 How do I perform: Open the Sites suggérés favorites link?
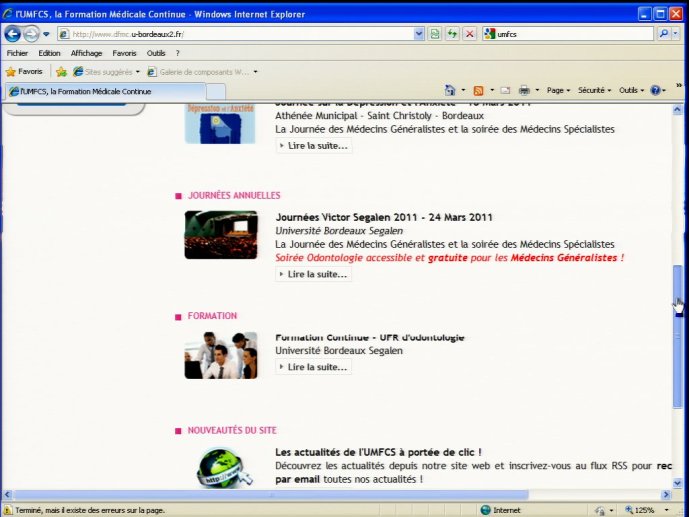pos(106,72)
